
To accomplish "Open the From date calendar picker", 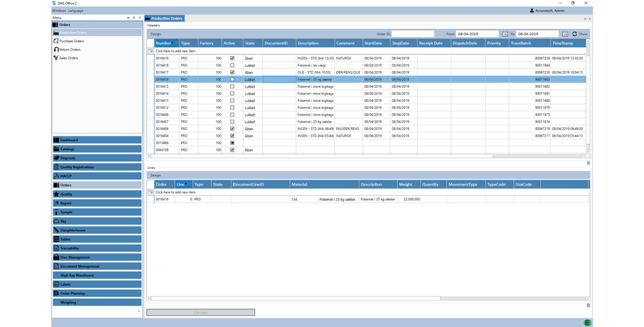I will pos(505,34).
